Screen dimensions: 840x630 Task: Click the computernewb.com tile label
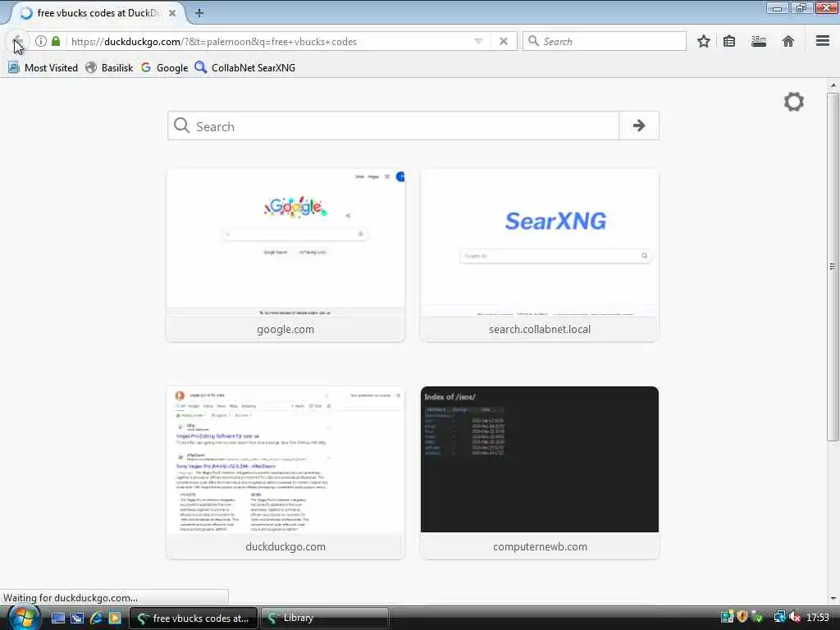[540, 546]
